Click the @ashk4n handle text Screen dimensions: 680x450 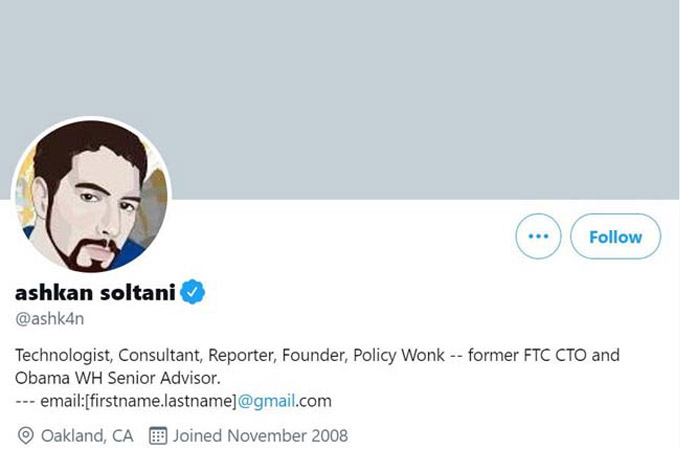(49, 319)
